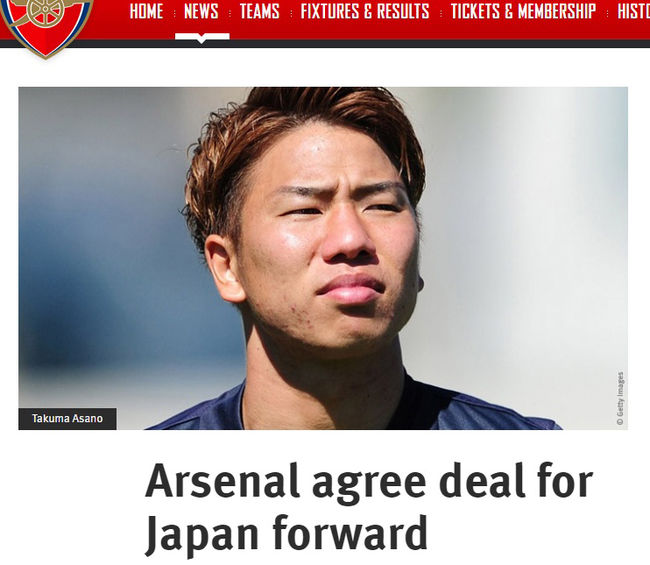Image resolution: width=650 pixels, height=565 pixels.
Task: Open headline line Arsenal agree deal for
Action: [x=369, y=482]
